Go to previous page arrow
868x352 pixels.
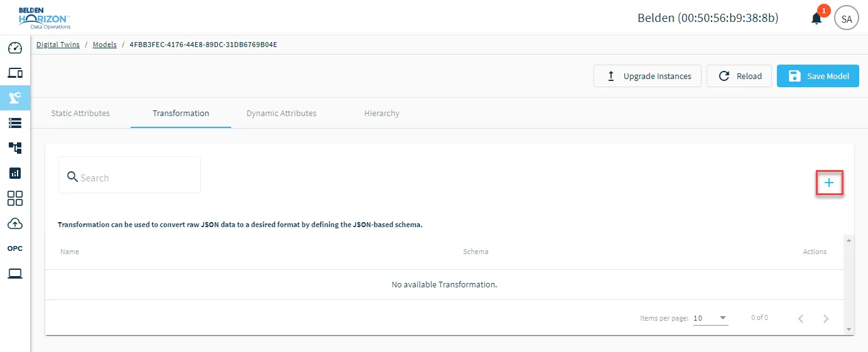click(801, 318)
